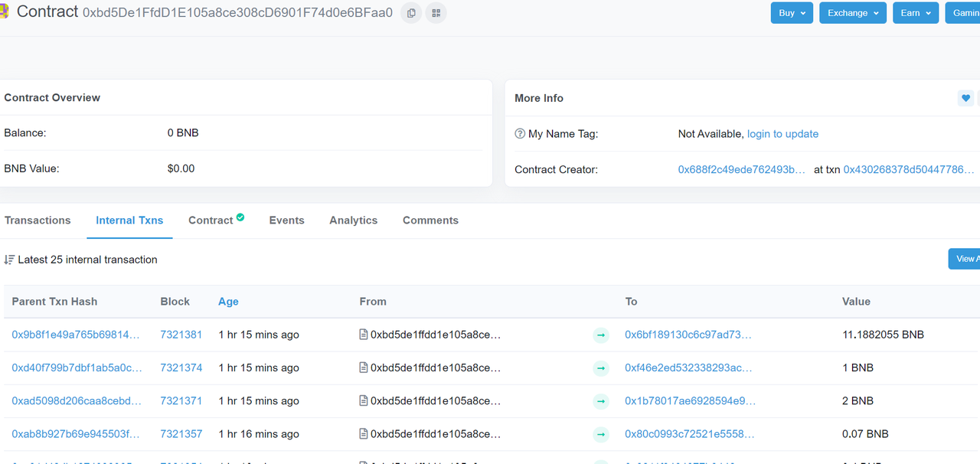Toggle Age column date format
The image size is (980, 464).
pyautogui.click(x=228, y=302)
